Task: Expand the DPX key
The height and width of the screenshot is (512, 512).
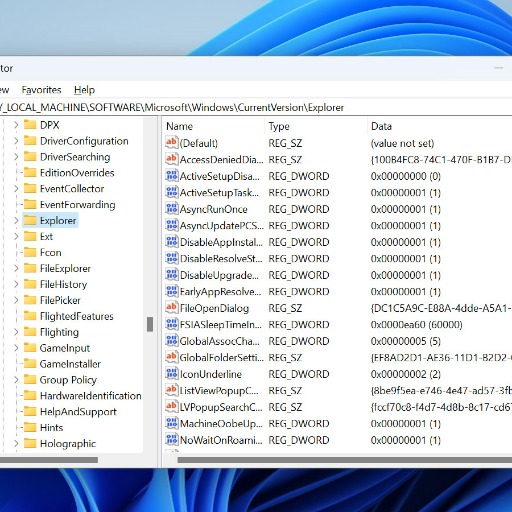Action: pyautogui.click(x=16, y=125)
